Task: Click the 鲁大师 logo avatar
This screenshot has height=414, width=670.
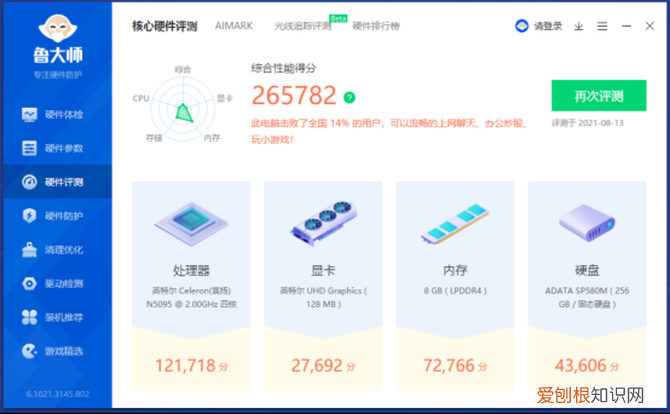Action: tap(58, 27)
